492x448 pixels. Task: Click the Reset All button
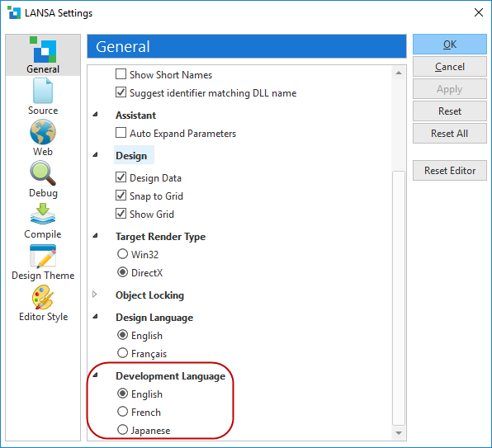[450, 133]
